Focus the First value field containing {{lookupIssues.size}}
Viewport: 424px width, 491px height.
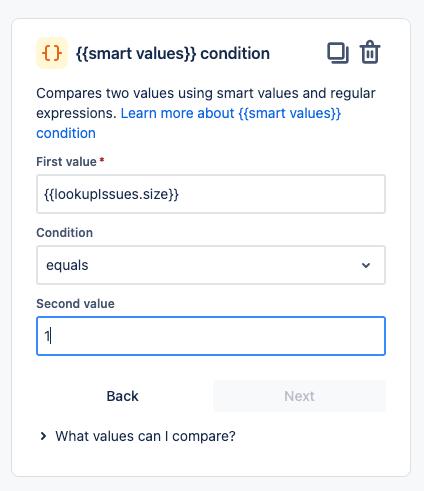coord(211,194)
